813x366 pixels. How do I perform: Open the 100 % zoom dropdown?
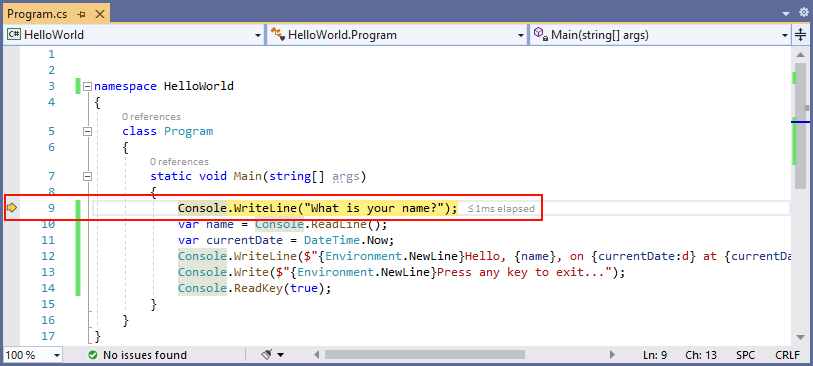56,355
